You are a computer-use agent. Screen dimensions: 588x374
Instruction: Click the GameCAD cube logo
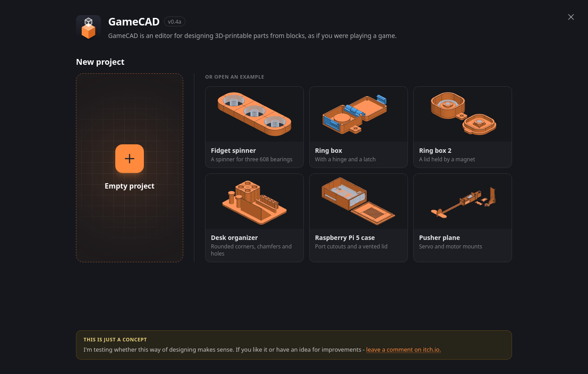tap(88, 28)
